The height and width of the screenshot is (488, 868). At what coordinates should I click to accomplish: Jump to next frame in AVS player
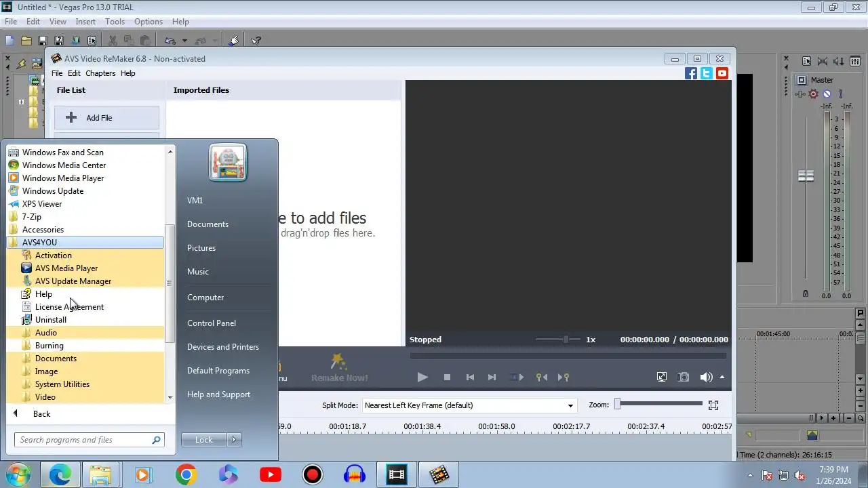tap(492, 378)
